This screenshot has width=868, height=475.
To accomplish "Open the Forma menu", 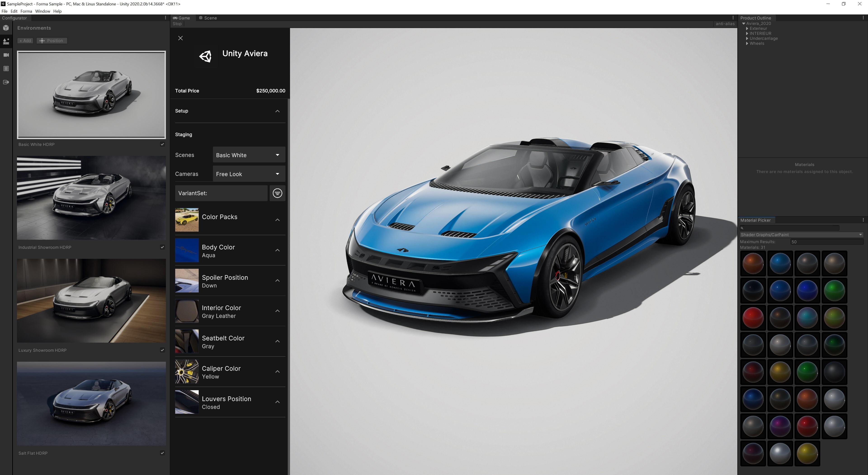I will (26, 11).
